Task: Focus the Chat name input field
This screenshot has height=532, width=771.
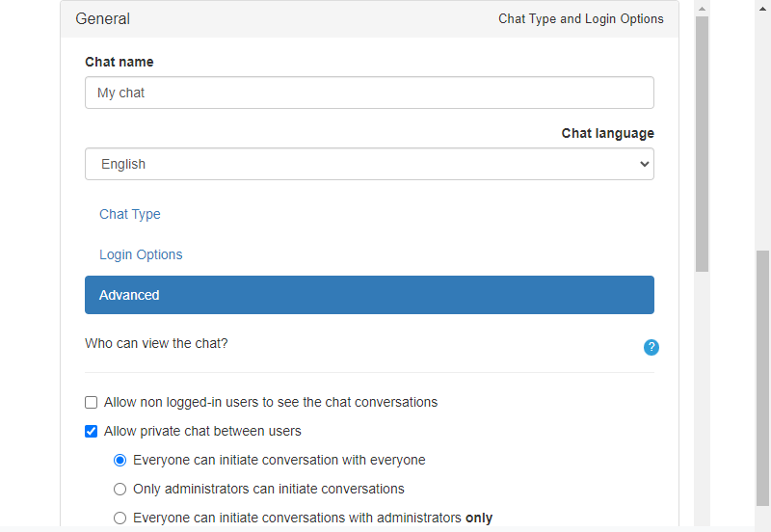Action: pos(369,93)
